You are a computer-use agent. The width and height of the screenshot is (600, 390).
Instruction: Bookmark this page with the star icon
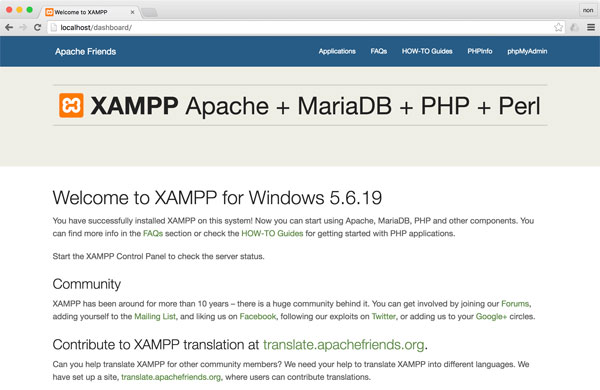pyautogui.click(x=558, y=27)
